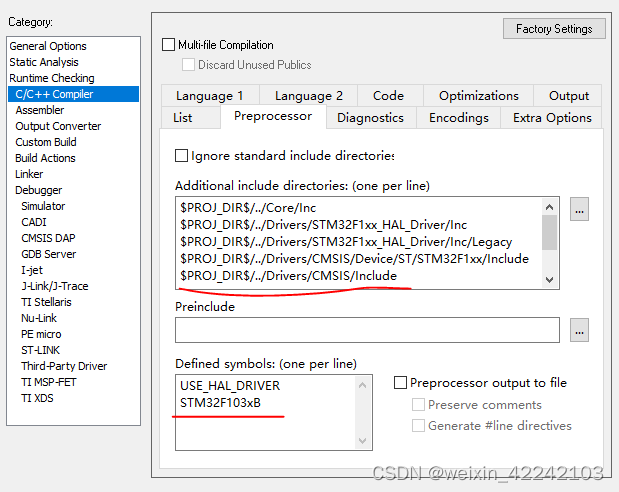Image resolution: width=619 pixels, height=492 pixels.
Task: Click the Factory Settings button
Action: 554,29
